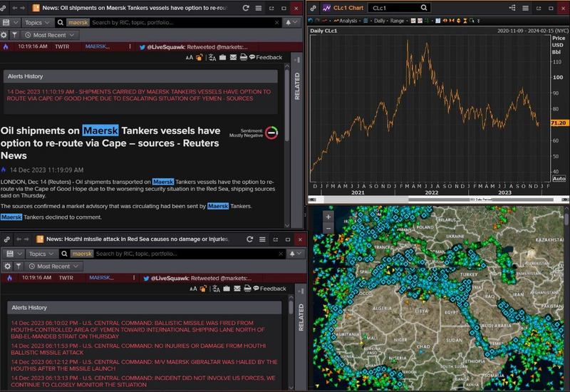This screenshot has width=570, height=392.
Task: Open hamburger menu in top news panel
Action: click(259, 9)
